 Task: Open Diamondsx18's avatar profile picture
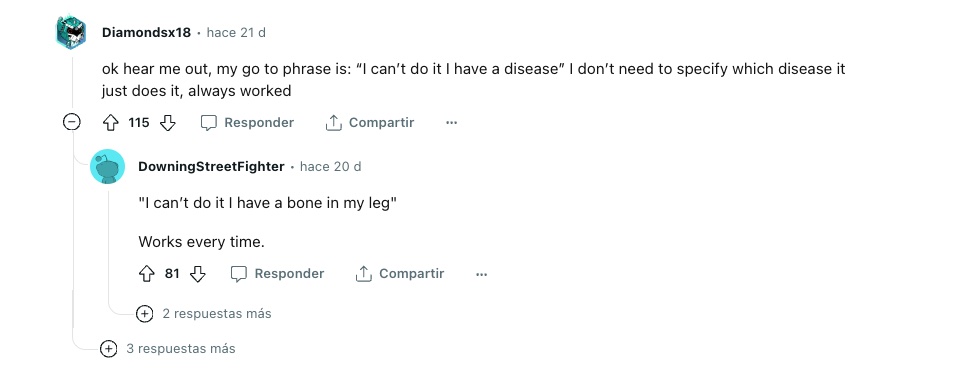pos(72,32)
